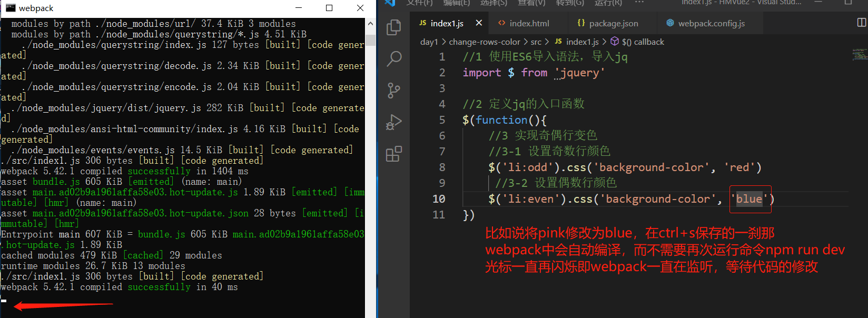The height and width of the screenshot is (318, 868).
Task: Click the events.js 14.5 KiB console line
Action: coord(182,150)
